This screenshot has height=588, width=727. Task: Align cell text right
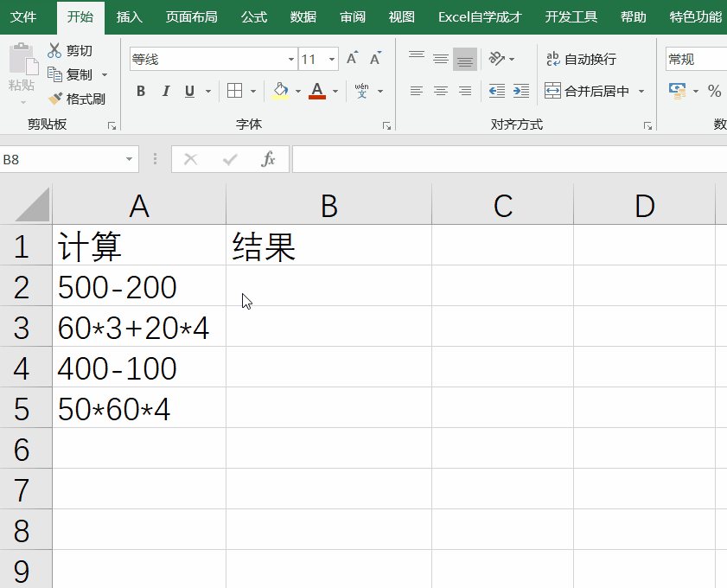[x=464, y=91]
